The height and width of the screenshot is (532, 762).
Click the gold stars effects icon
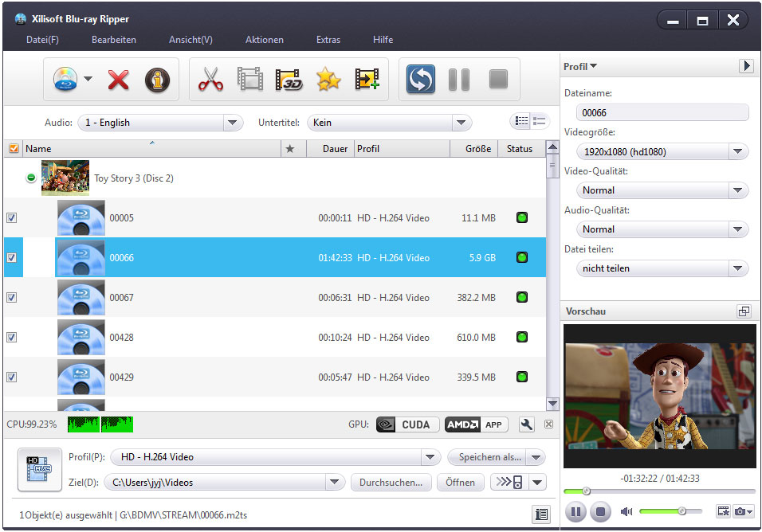[x=328, y=79]
